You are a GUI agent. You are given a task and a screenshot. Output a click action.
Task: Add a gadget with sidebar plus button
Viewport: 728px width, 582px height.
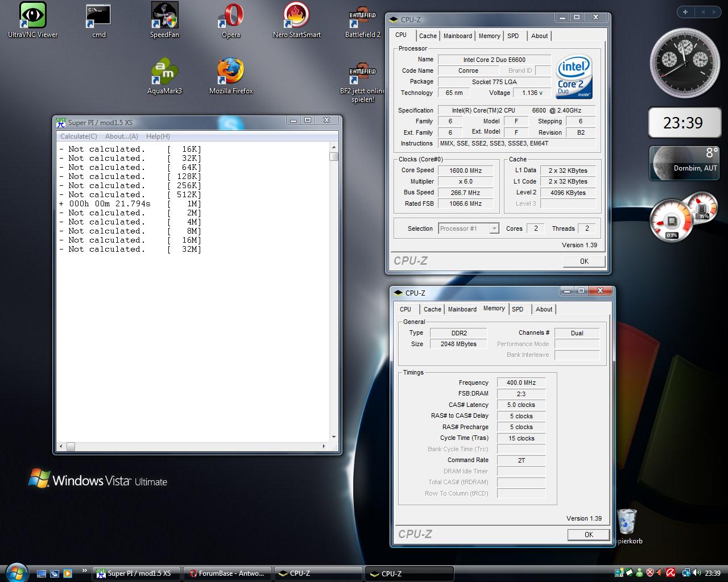point(685,11)
